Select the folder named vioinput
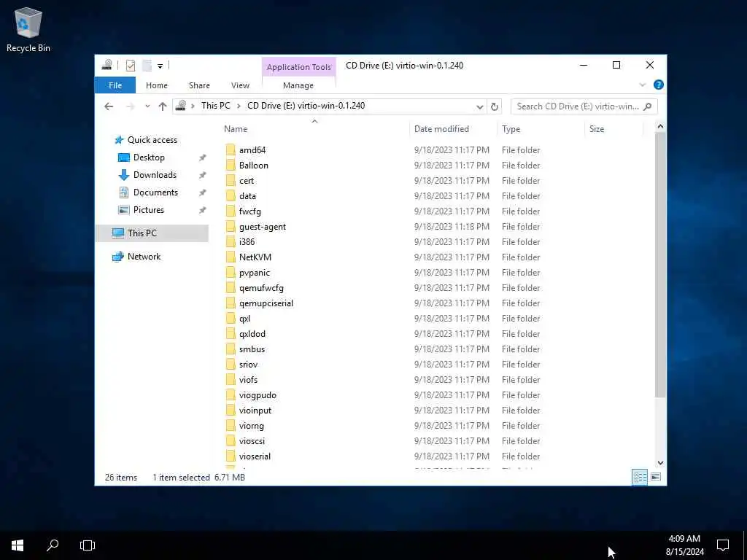Screen dimensions: 747x560 coord(255,411)
